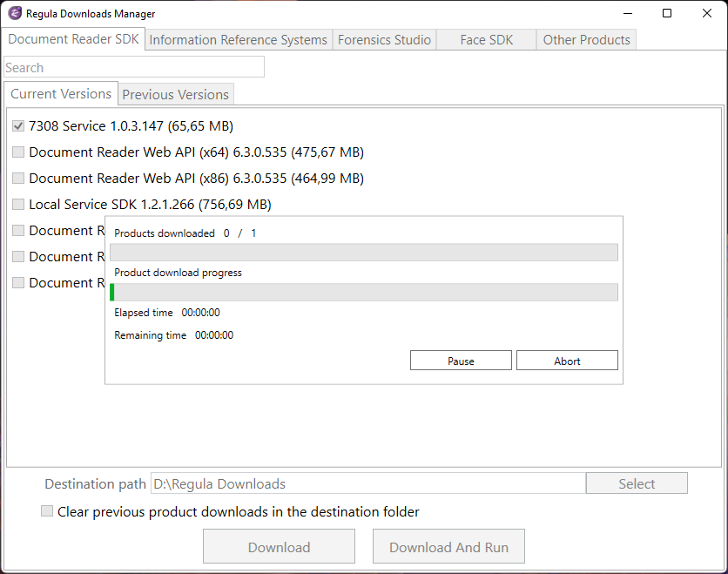Click the Regula app logo icon
This screenshot has height=574, width=728.
[x=15, y=13]
